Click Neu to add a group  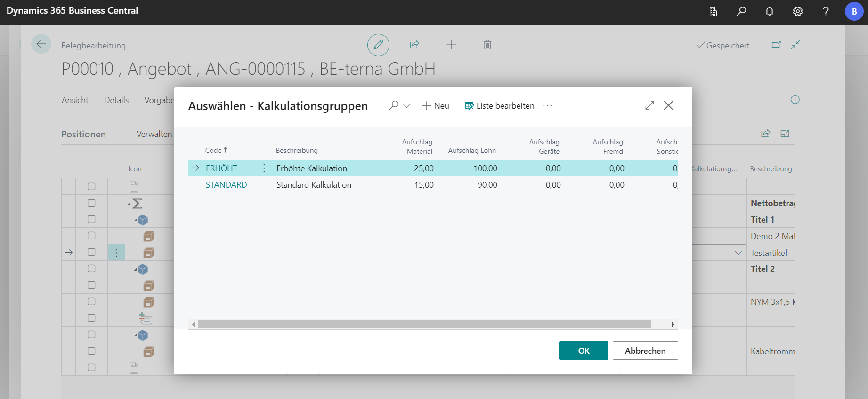tap(436, 106)
